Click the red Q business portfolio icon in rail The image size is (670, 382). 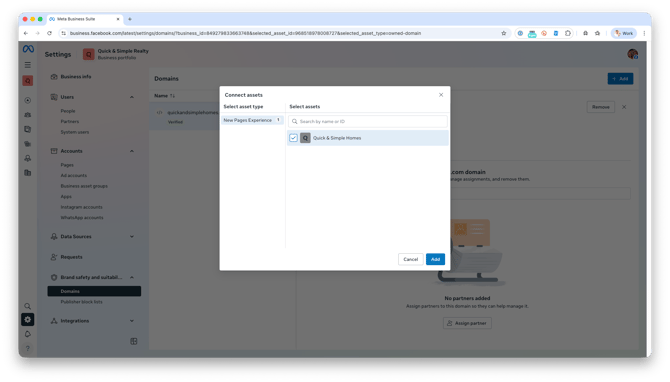28,80
